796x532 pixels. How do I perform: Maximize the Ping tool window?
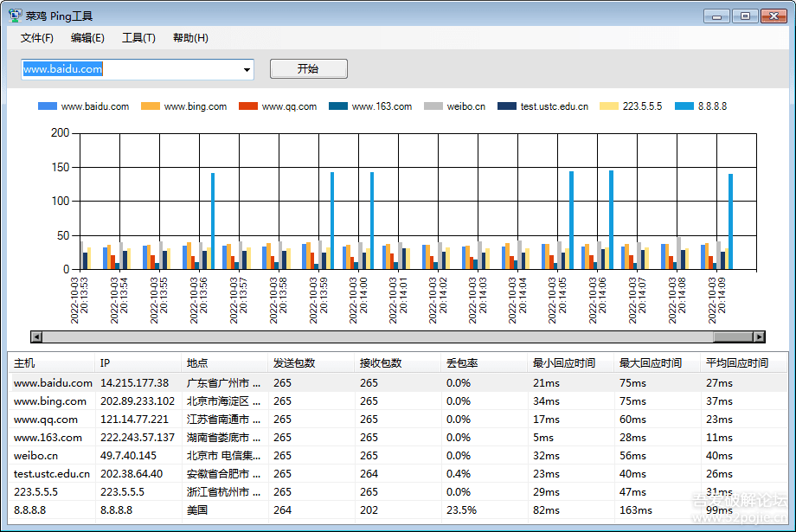coord(745,16)
